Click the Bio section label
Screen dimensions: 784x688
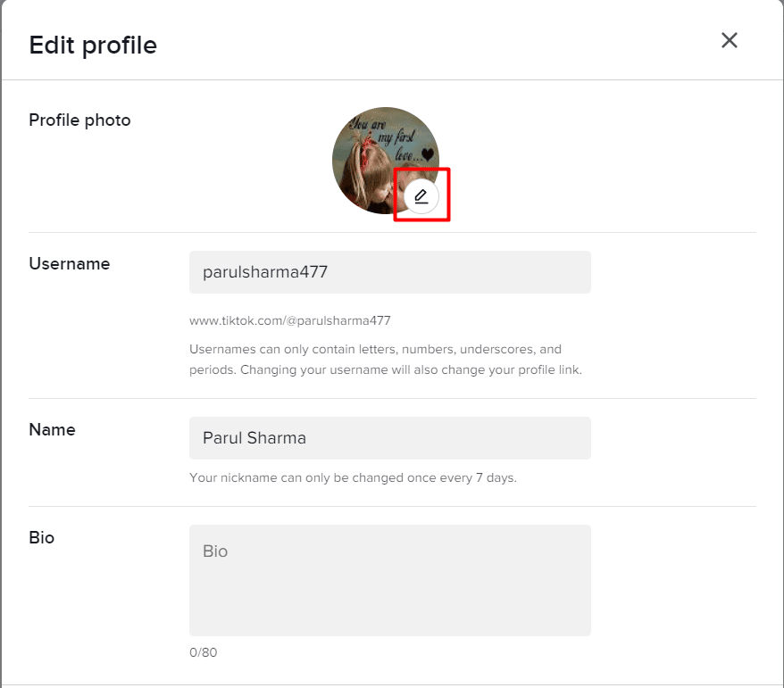pos(41,537)
